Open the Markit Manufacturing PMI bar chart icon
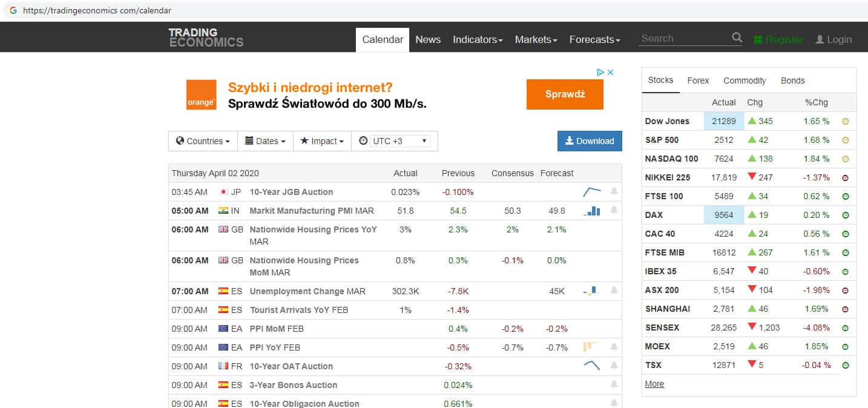This screenshot has width=868, height=408. (592, 211)
